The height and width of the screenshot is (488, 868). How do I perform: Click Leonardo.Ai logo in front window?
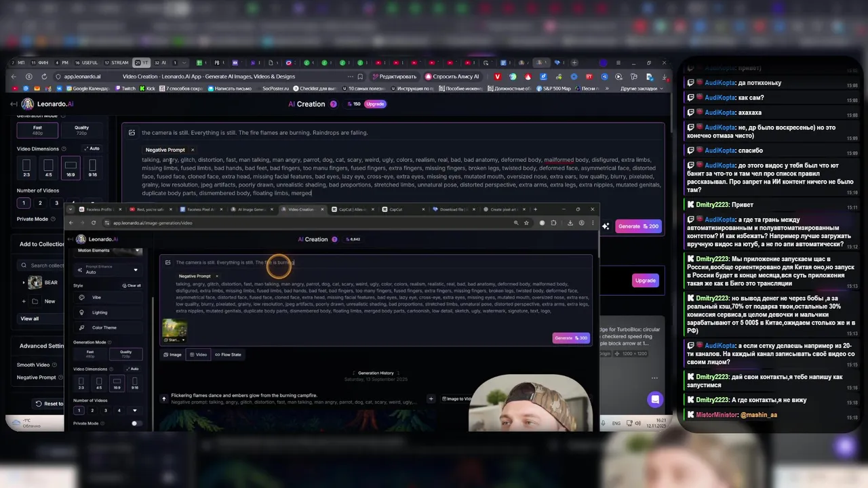[x=97, y=239]
